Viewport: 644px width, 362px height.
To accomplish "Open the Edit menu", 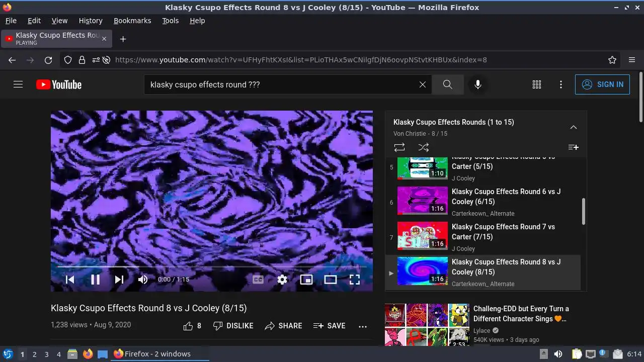I will (x=34, y=21).
